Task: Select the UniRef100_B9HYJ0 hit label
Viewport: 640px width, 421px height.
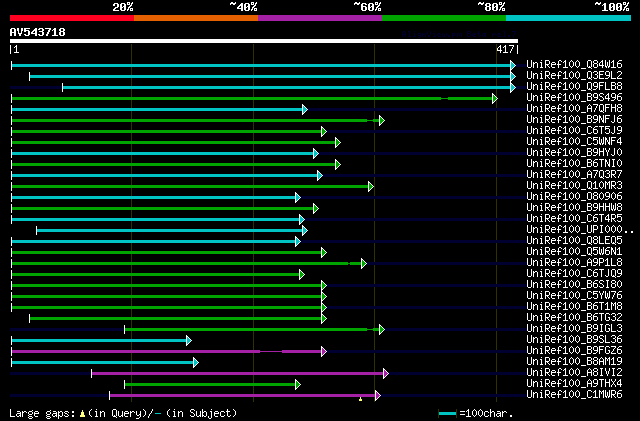Action: [574, 152]
